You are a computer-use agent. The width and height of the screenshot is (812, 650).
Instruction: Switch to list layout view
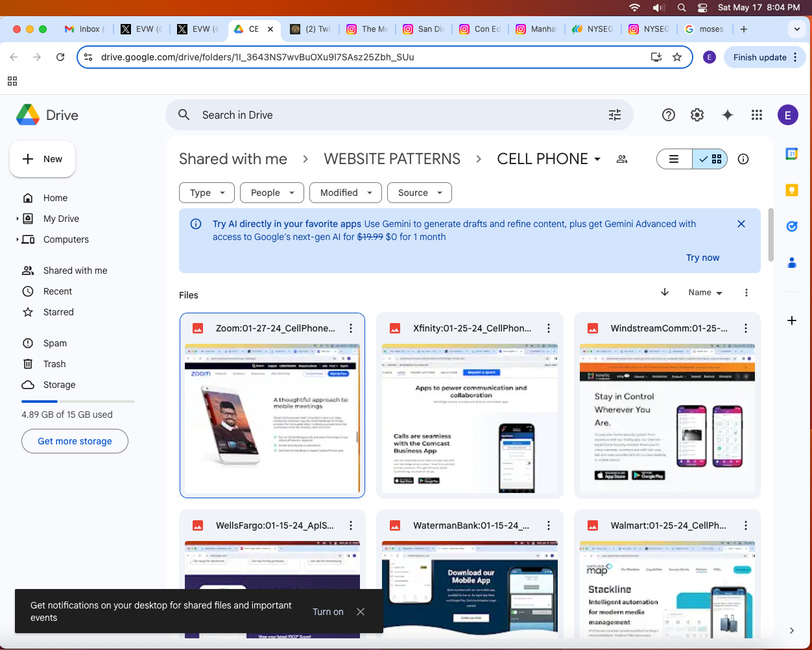pos(675,159)
